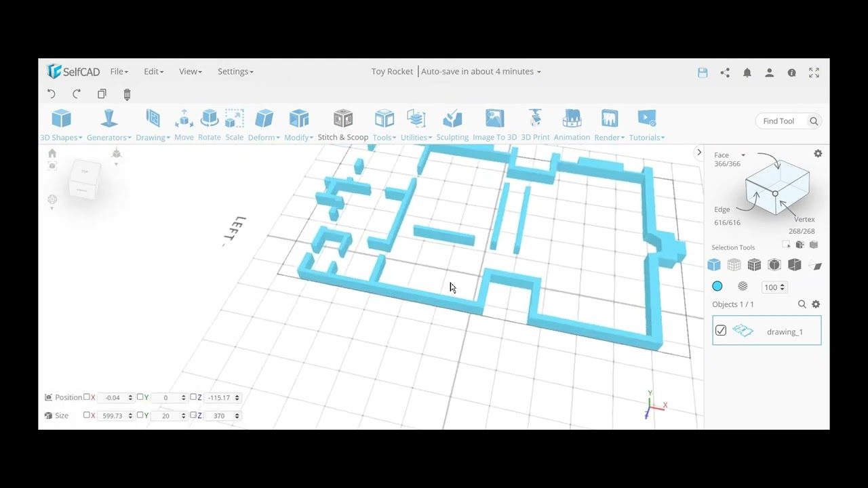Toggle the Position X checkbox

86,397
